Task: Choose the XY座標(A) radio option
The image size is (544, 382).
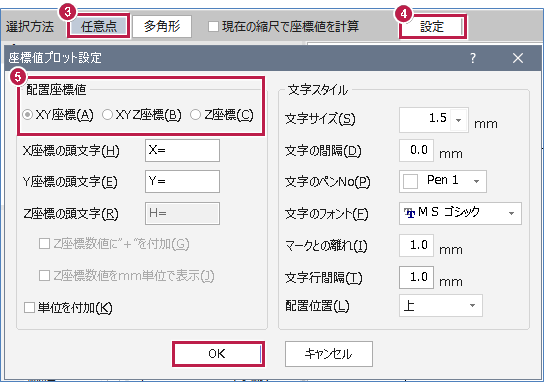Action: 27,115
